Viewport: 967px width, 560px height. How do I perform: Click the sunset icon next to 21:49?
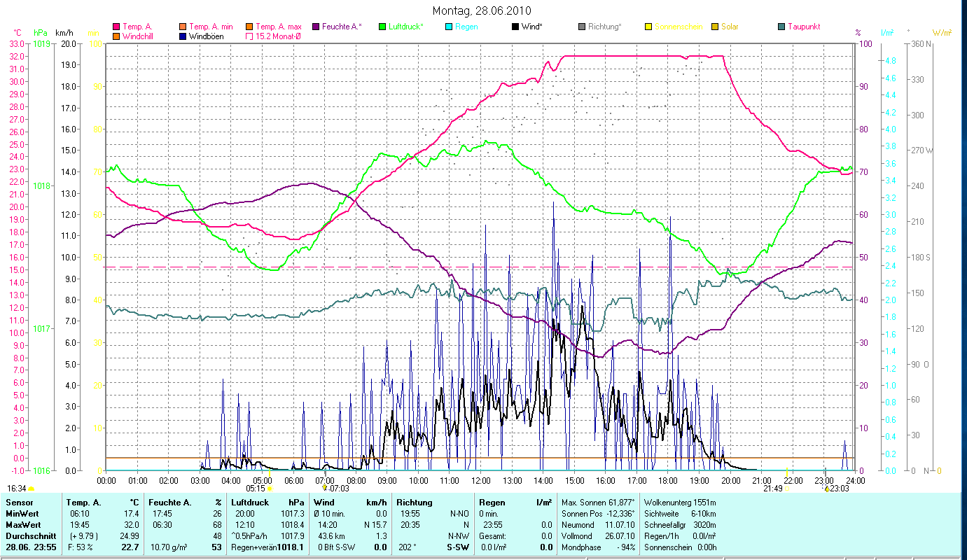(787, 489)
